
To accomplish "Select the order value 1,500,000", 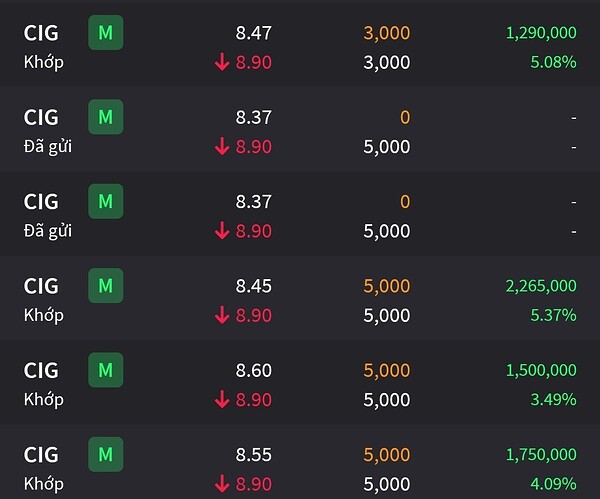I will coord(541,370).
